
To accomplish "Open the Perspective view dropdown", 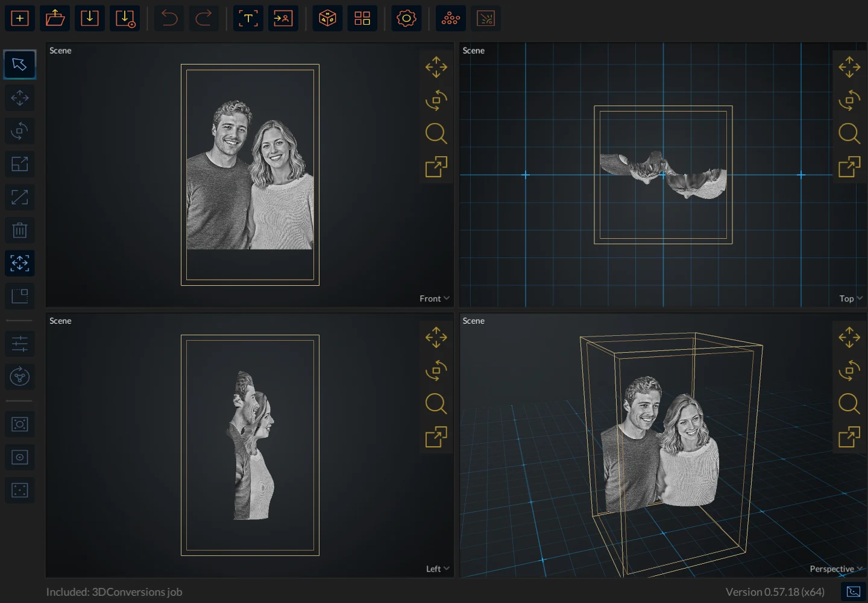I will pyautogui.click(x=836, y=569).
